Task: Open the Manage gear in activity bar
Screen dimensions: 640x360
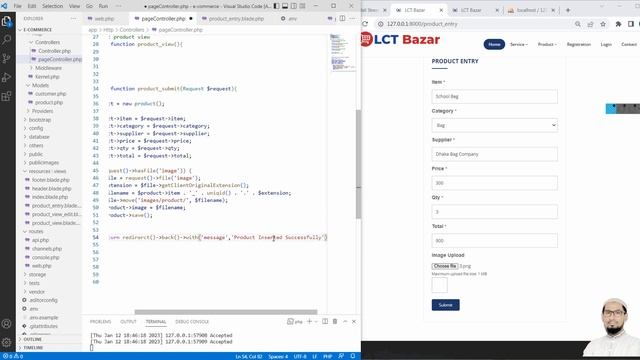Action: tap(7, 342)
